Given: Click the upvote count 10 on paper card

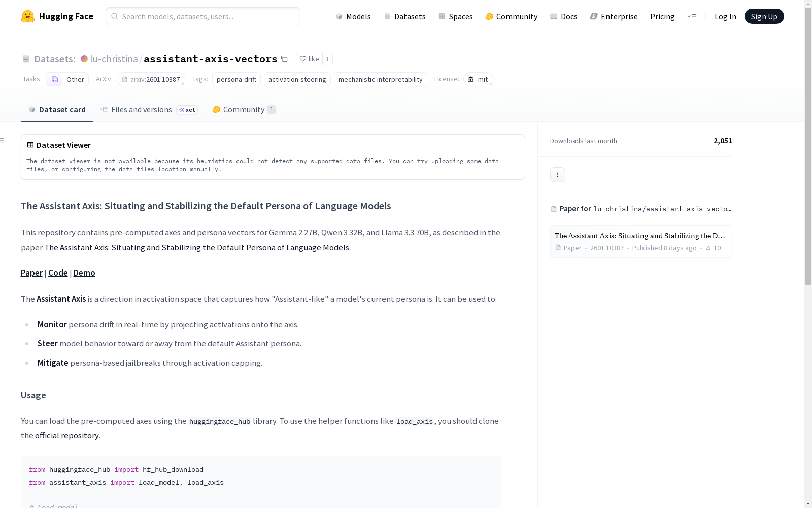Looking at the screenshot, I should pyautogui.click(x=713, y=248).
